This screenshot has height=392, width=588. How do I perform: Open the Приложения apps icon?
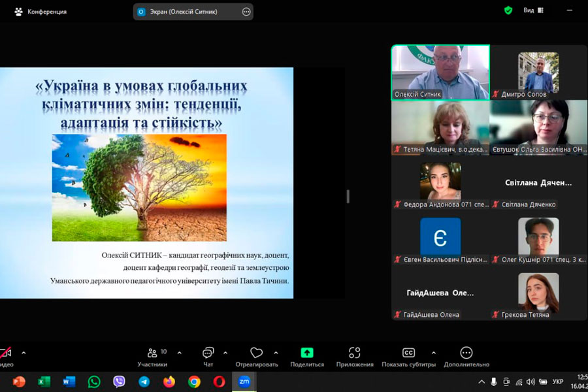pyautogui.click(x=355, y=353)
